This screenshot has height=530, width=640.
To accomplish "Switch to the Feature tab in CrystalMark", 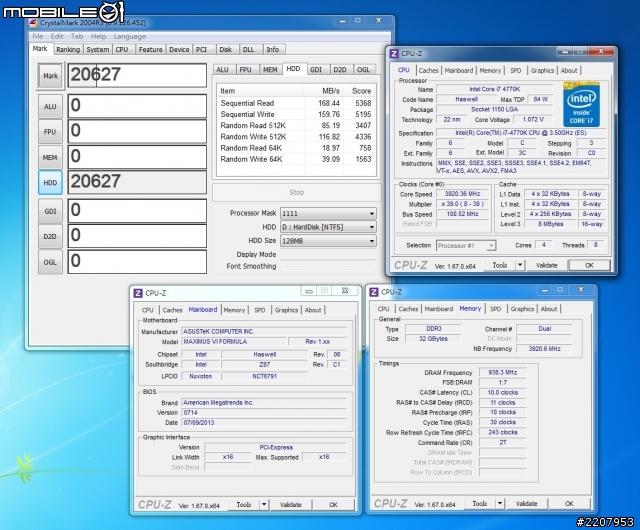I will point(150,49).
